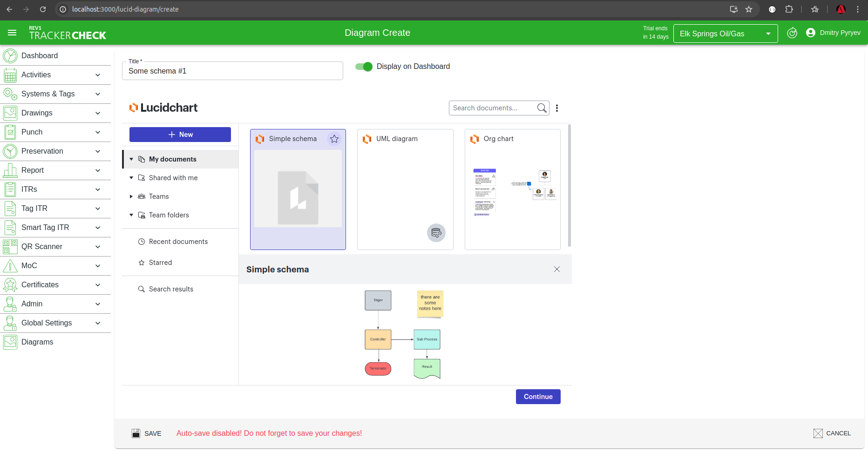Click the Dashboard sidebar icon

point(10,56)
